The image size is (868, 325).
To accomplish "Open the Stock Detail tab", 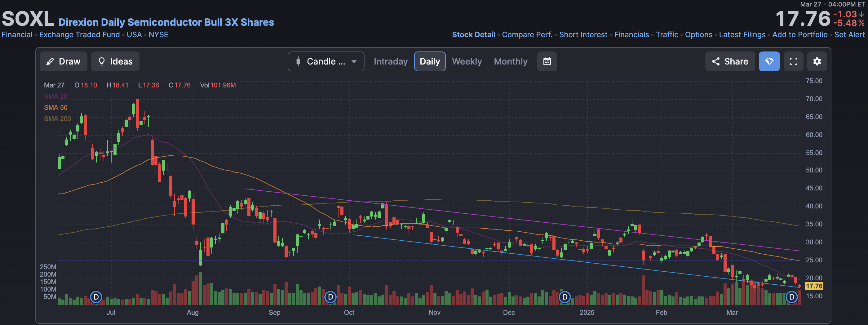I will [473, 35].
